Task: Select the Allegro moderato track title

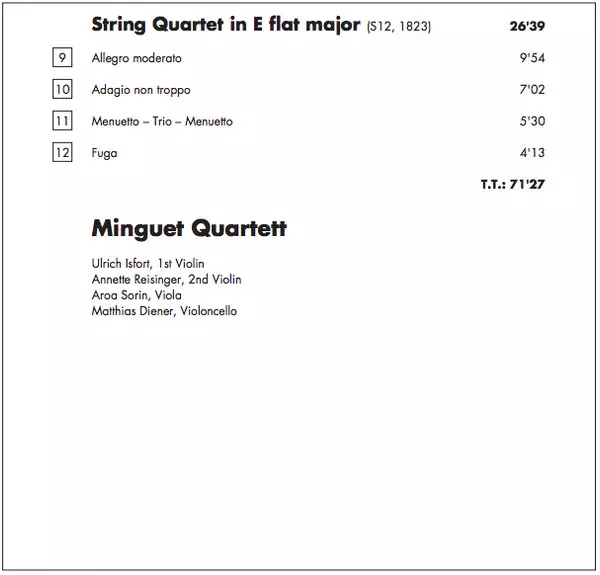Action: pyautogui.click(x=136, y=59)
